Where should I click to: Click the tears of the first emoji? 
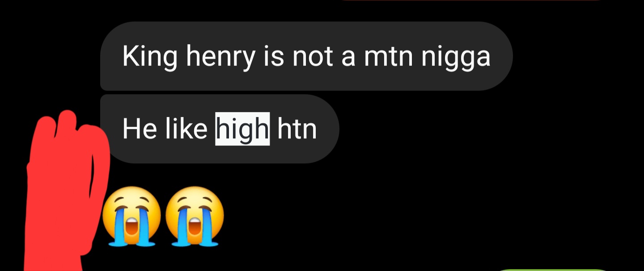pyautogui.click(x=131, y=232)
